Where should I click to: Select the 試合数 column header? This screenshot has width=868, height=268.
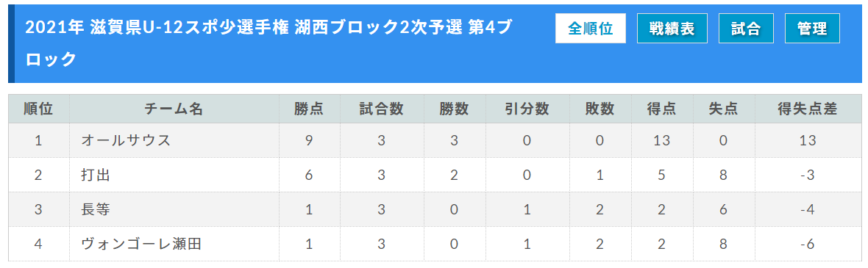pos(382,109)
